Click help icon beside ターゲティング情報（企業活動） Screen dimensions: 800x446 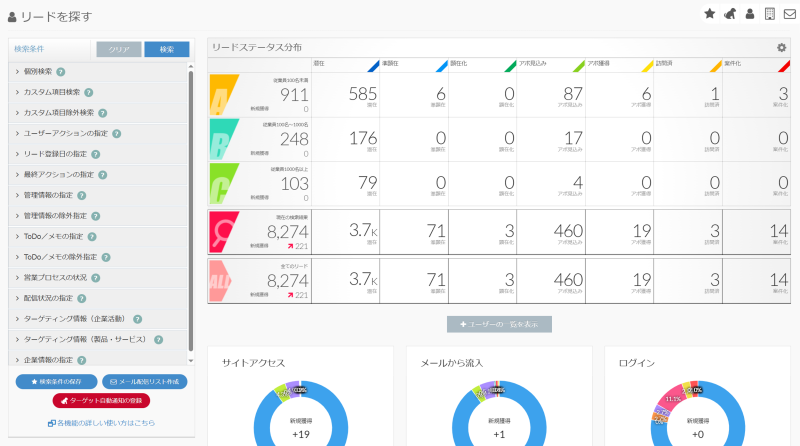pos(137,319)
